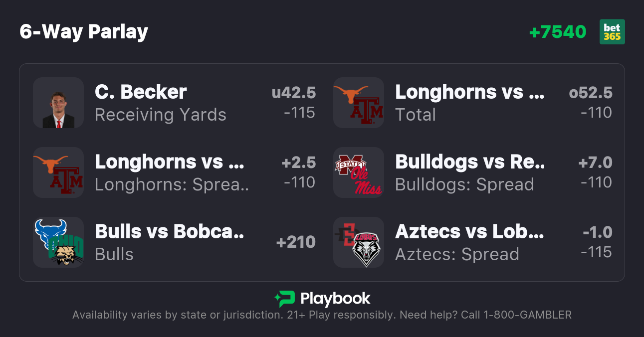The image size is (644, 337).
Task: Click the Aztecs vs Lobos team logo
Action: click(x=359, y=242)
